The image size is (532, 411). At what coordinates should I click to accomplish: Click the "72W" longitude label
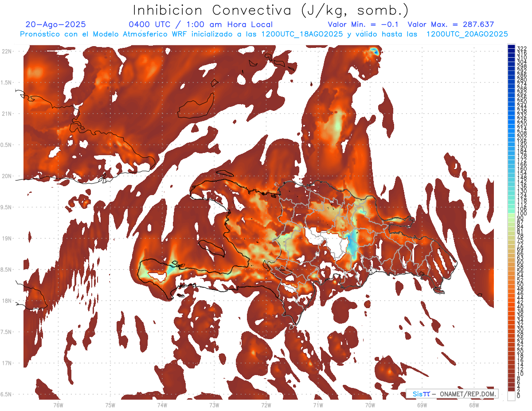266,405
